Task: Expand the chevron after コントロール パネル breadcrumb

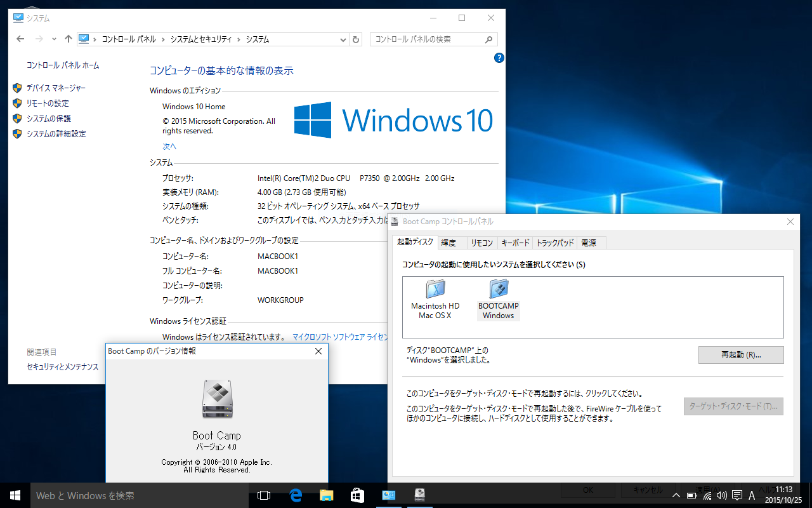Action: coord(164,39)
